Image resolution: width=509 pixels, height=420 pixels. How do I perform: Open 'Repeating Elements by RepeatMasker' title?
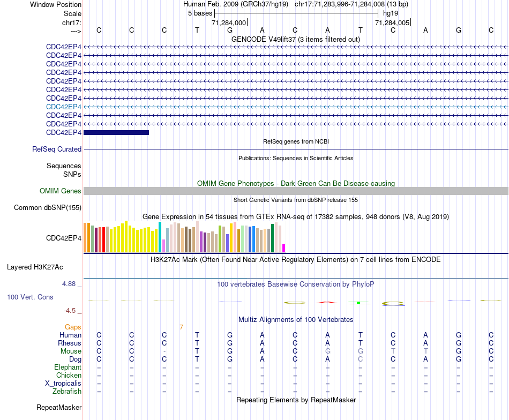tap(296, 400)
